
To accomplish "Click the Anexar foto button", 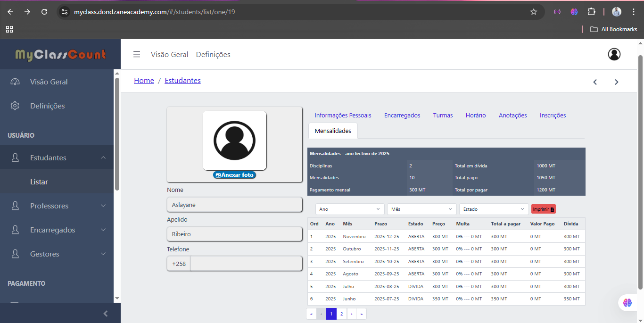I will coord(234,175).
